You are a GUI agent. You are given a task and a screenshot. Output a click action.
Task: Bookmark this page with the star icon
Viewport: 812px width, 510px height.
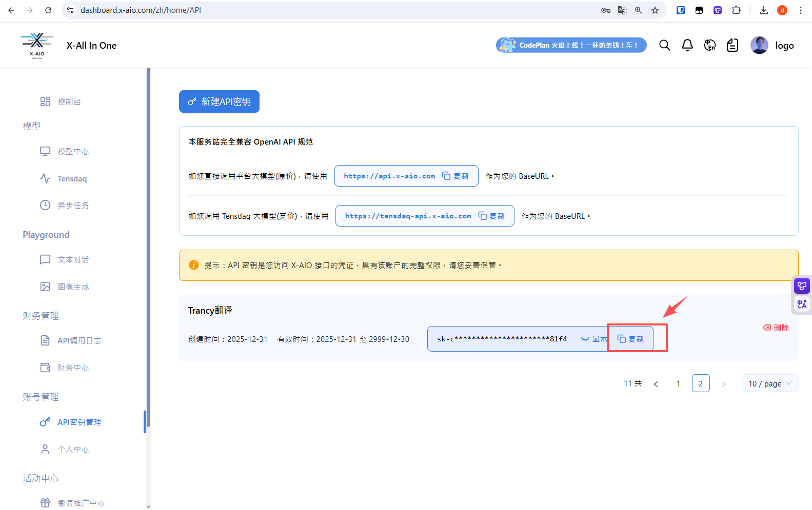[x=655, y=10]
